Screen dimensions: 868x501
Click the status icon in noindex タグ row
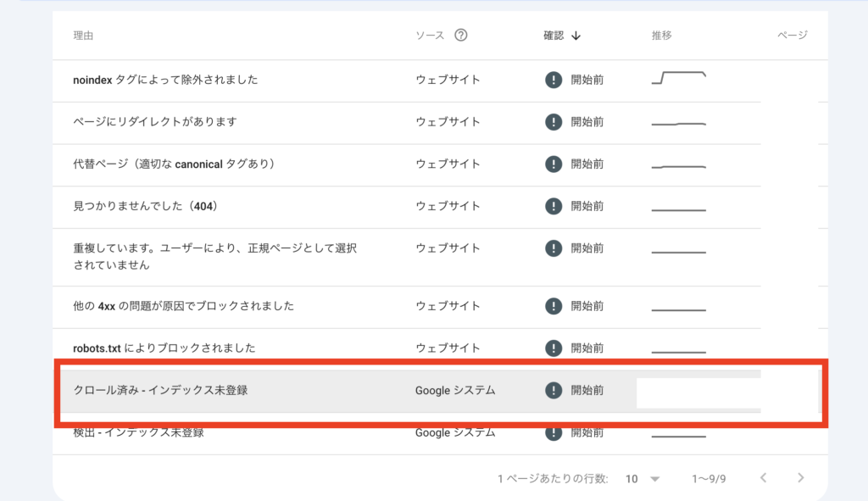554,80
